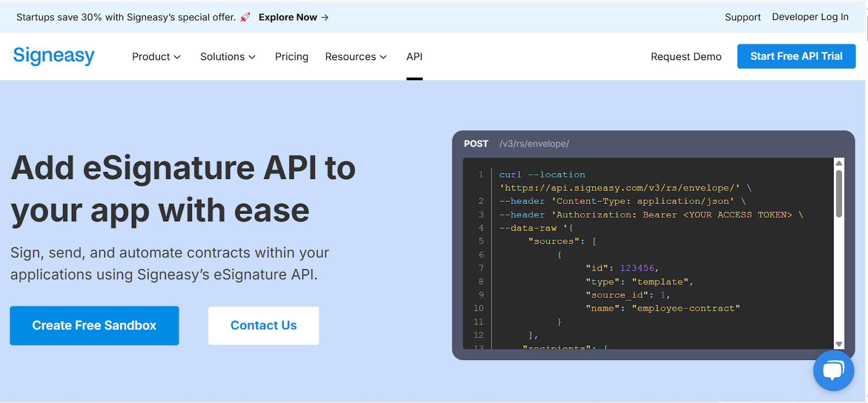
Task: Expand the Product dropdown chevron
Action: 177,57
